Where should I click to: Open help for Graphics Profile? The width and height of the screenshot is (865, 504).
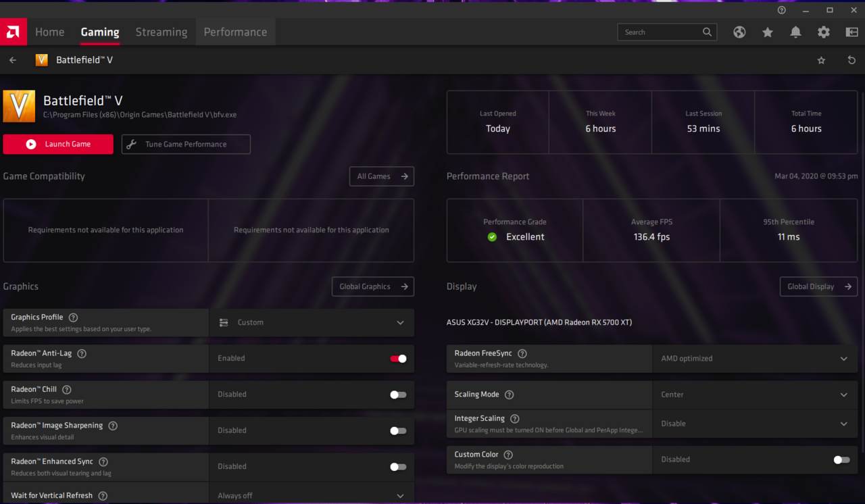[x=73, y=318]
